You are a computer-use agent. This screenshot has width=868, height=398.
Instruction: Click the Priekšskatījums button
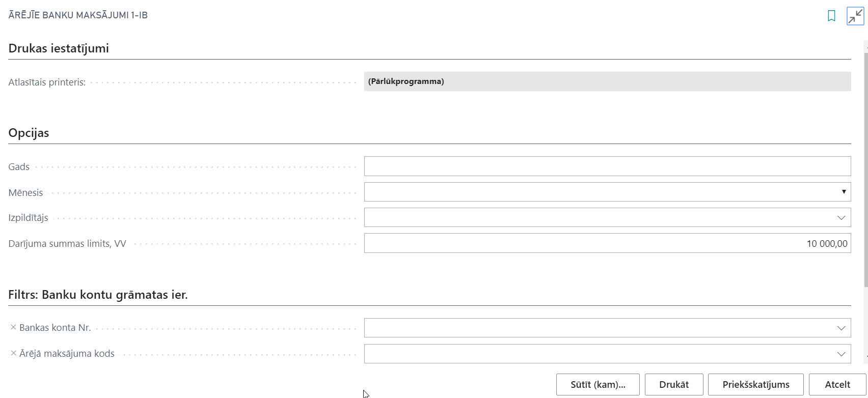[756, 385]
